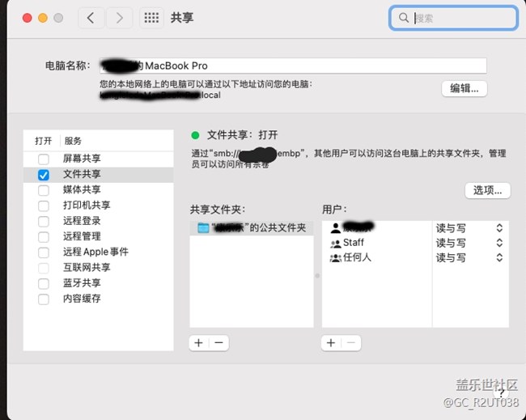Enable the 屏幕共享 checkbox
This screenshot has width=526, height=420.
44,159
